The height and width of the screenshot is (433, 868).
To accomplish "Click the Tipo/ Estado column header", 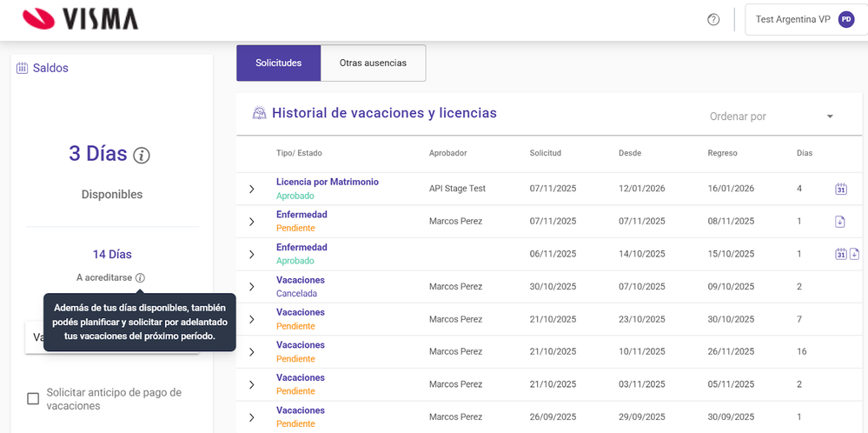I will pos(299,153).
